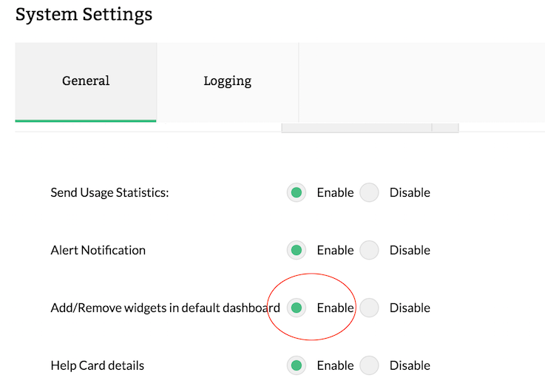
Task: Select Disable radio for Alert Notification
Action: click(369, 250)
